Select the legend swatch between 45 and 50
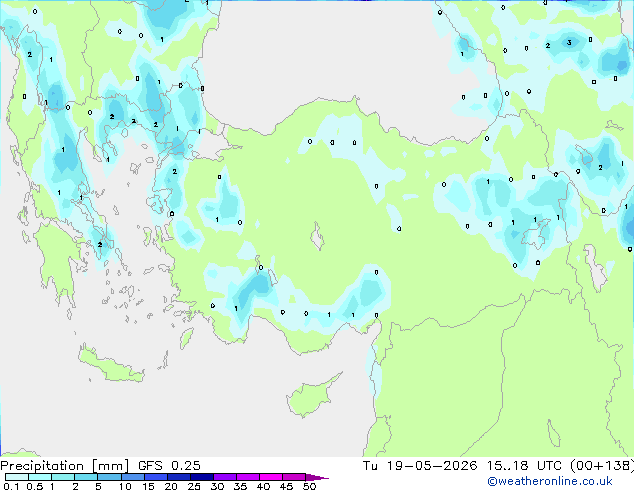The image size is (634, 490). pos(294,477)
